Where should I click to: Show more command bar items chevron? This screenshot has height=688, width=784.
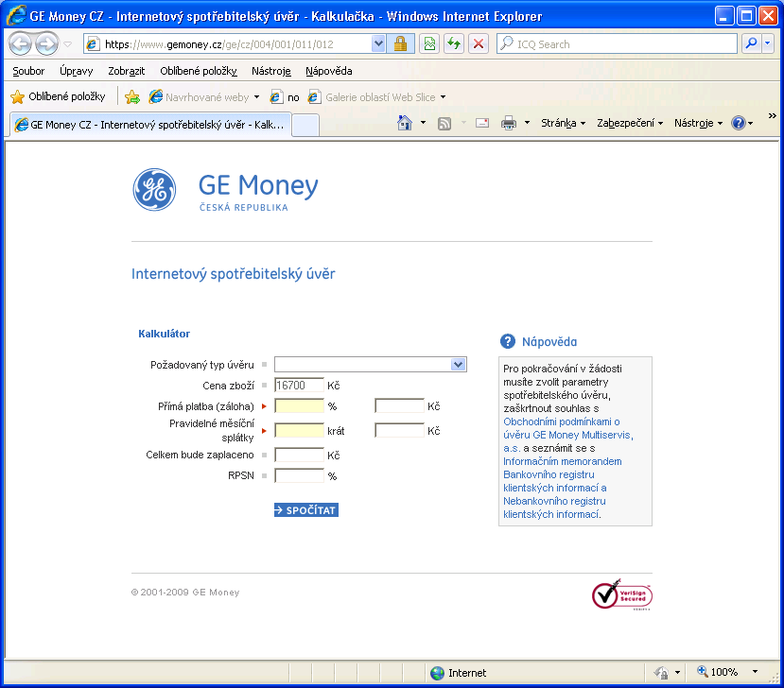coord(773,116)
